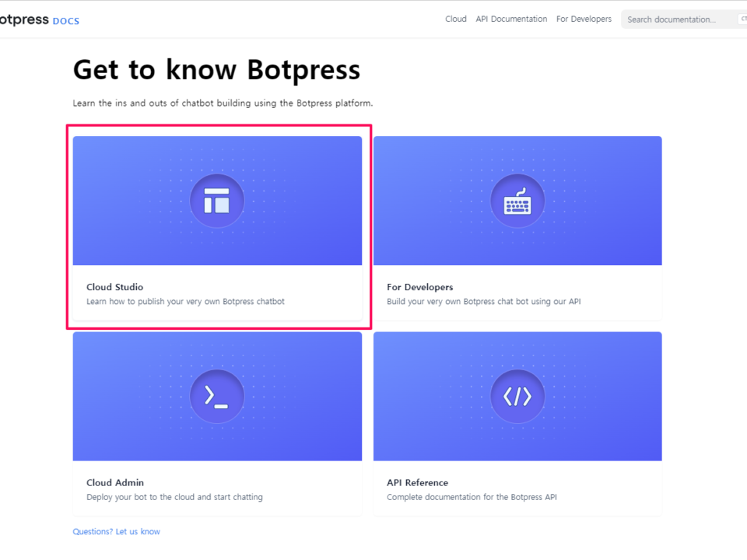This screenshot has height=560, width=747.
Task: Click the Cloud Admin card title
Action: (x=114, y=482)
